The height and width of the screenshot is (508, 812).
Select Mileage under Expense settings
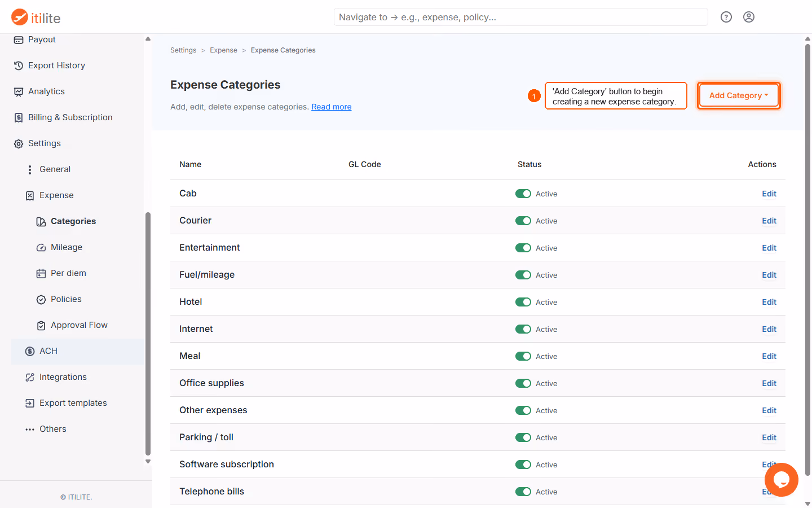[x=67, y=247]
